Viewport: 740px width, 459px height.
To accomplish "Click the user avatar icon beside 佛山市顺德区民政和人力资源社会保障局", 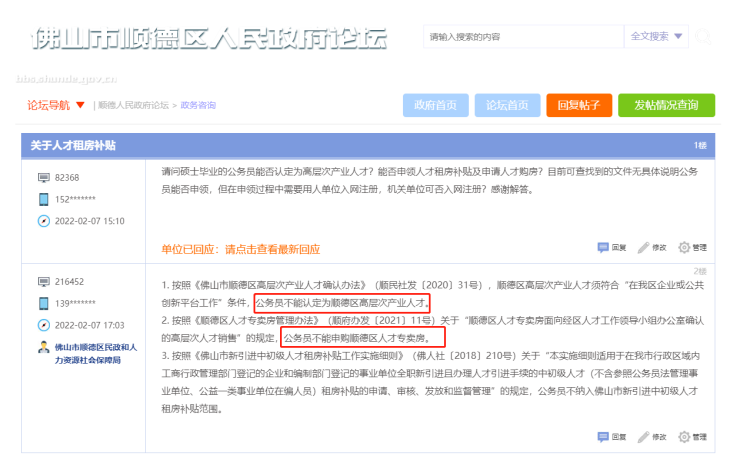I will coord(43,347).
